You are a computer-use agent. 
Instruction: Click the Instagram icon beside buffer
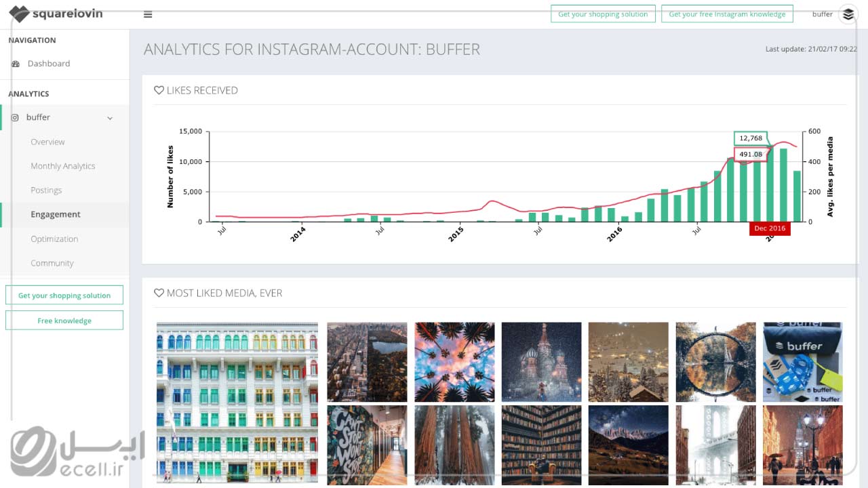pos(15,117)
